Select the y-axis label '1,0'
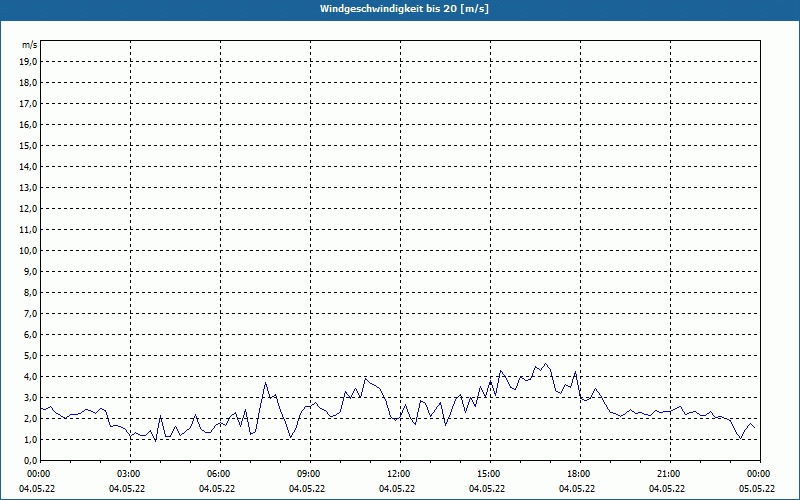Viewport: 800px width, 500px height. 31,440
